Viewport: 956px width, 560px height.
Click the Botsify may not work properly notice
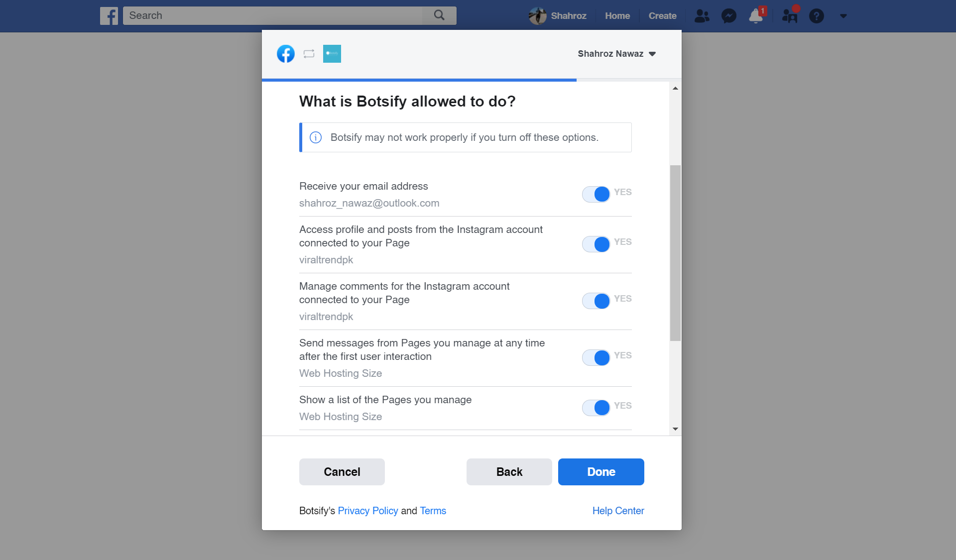click(x=465, y=137)
